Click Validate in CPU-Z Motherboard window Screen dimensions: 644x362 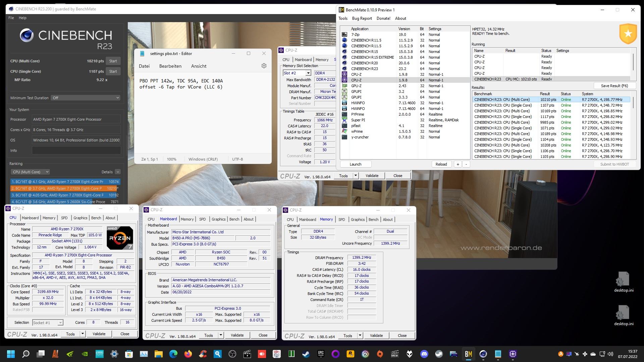237,335
